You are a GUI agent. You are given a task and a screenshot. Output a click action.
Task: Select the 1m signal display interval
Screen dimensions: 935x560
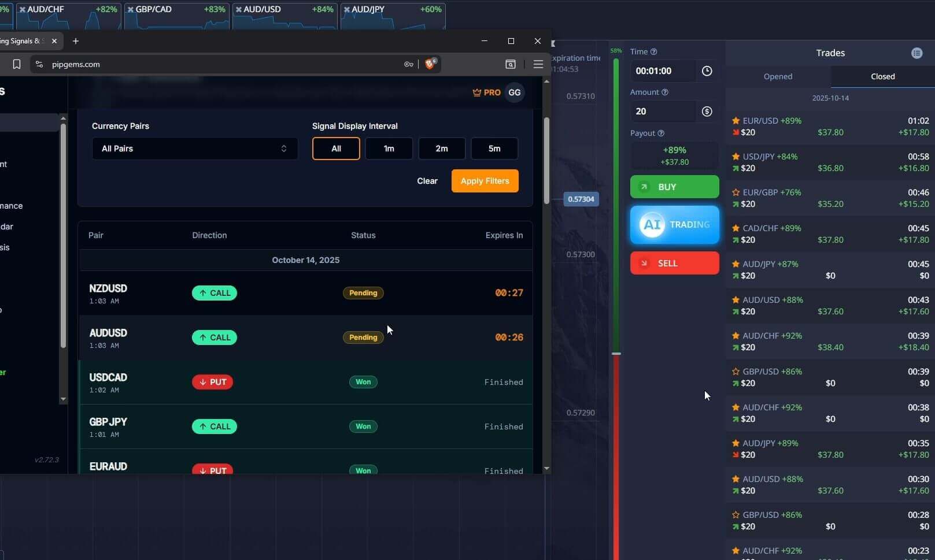tap(389, 149)
